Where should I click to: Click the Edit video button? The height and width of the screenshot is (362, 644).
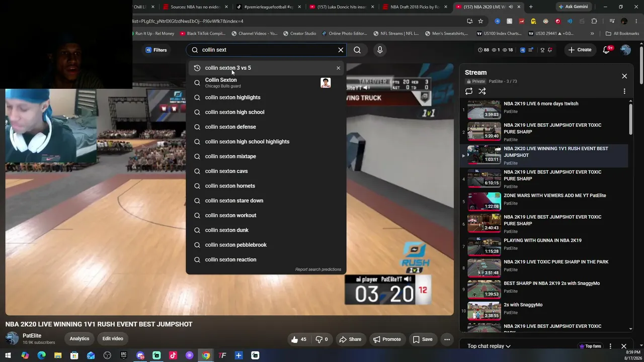pos(113,339)
